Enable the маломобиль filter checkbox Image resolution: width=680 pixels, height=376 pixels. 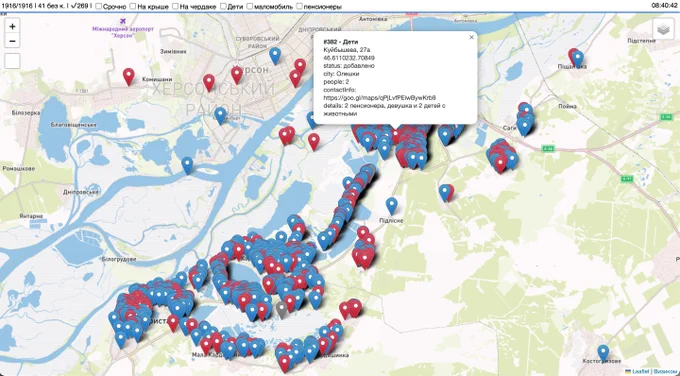[250, 6]
